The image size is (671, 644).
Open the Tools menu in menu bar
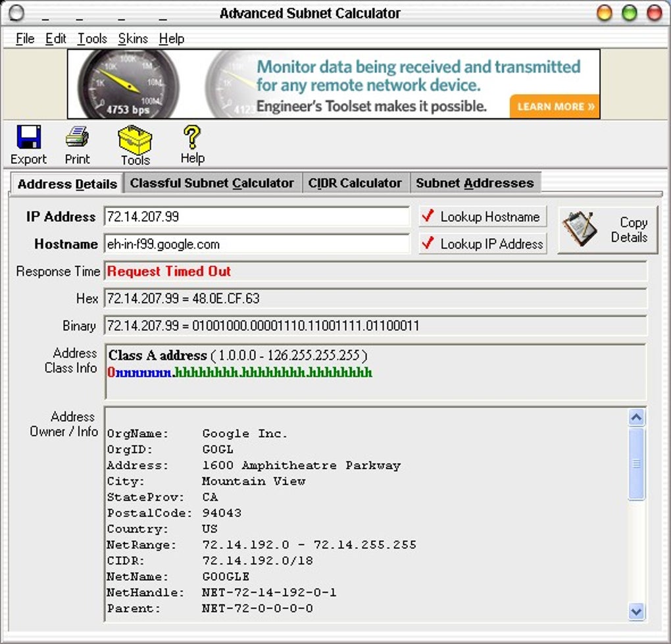[x=92, y=39]
